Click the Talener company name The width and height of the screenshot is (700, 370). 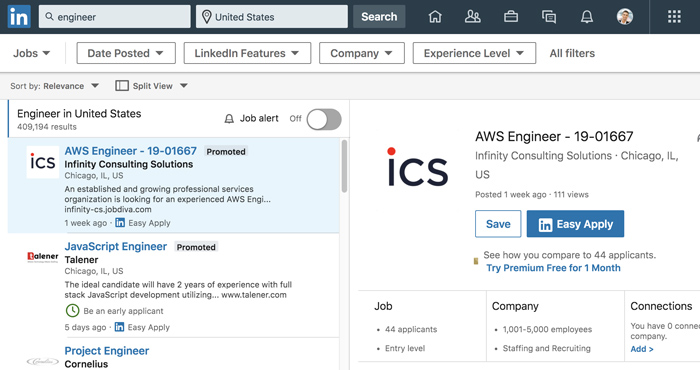81,260
